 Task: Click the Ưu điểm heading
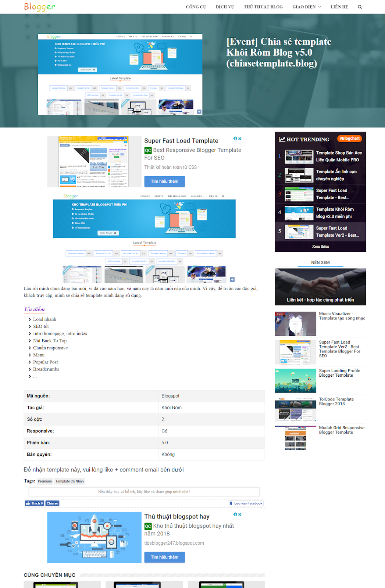click(35, 309)
